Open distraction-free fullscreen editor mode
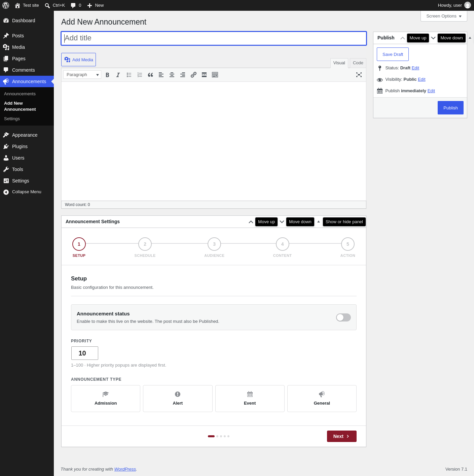 point(359,75)
